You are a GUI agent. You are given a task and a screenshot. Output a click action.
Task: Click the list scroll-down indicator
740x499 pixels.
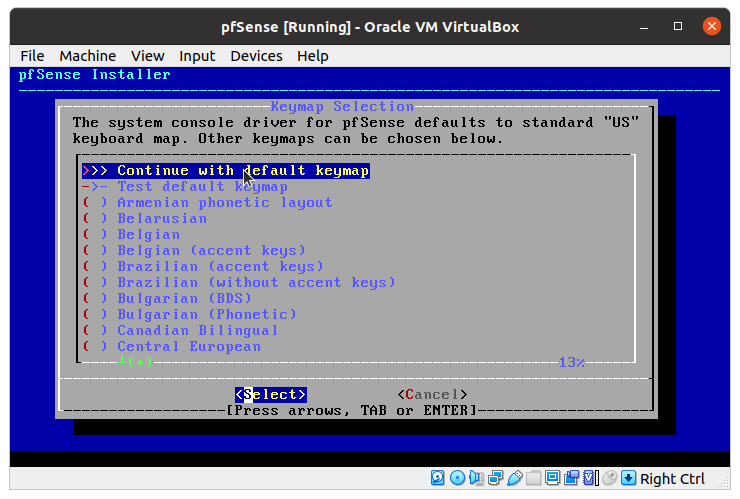click(135, 362)
